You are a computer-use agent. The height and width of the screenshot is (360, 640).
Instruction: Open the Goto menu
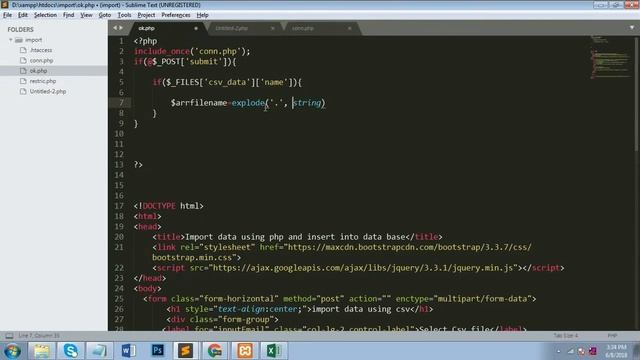pos(104,15)
